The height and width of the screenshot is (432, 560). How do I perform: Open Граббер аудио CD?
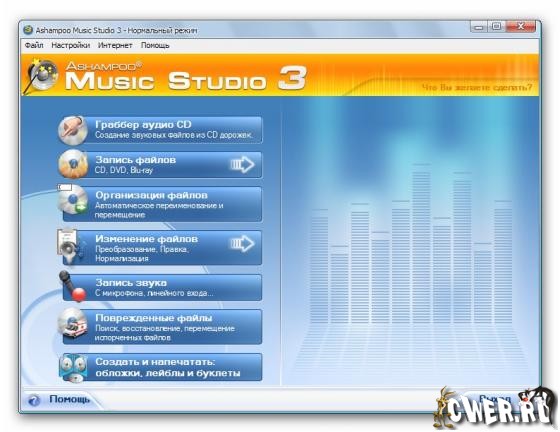[x=162, y=130]
